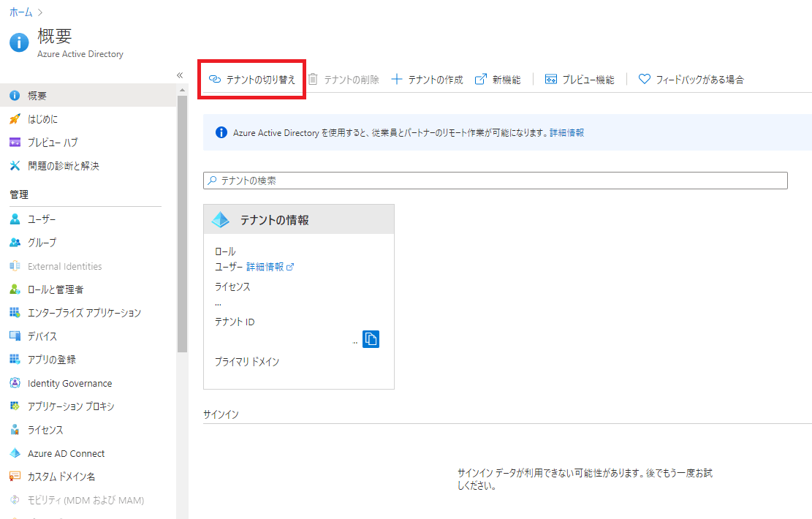The image size is (812, 519).
Task: Click the Identity Governance icon
Action: tap(15, 383)
